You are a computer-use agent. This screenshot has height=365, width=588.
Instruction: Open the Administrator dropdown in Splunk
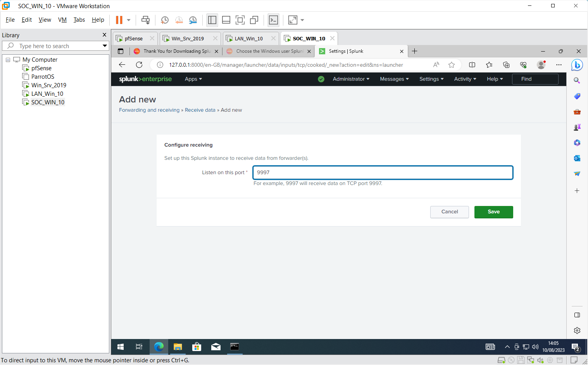[351, 79]
